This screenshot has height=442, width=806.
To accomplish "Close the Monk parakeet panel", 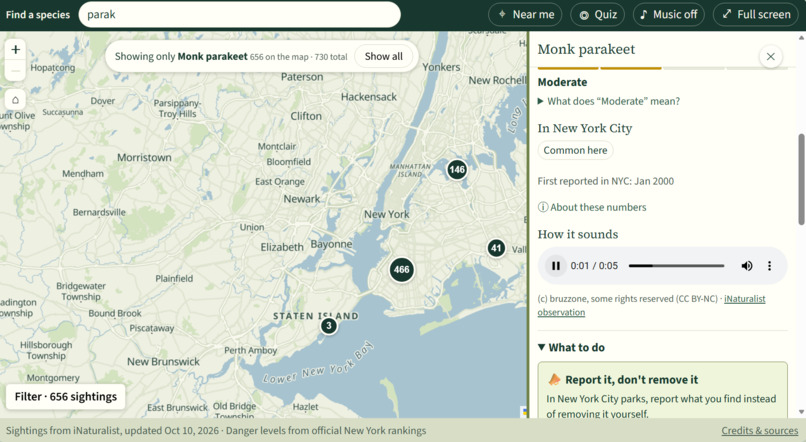I will (x=771, y=57).
